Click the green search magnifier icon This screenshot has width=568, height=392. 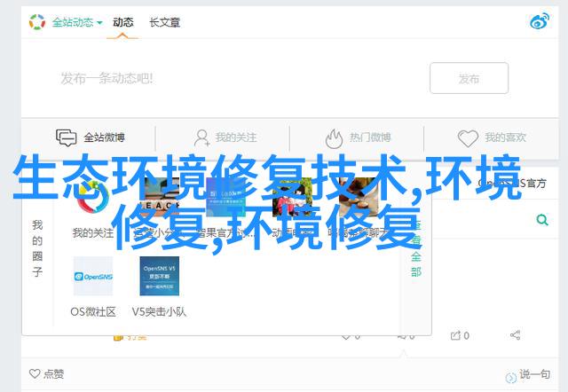pyautogui.click(x=542, y=220)
